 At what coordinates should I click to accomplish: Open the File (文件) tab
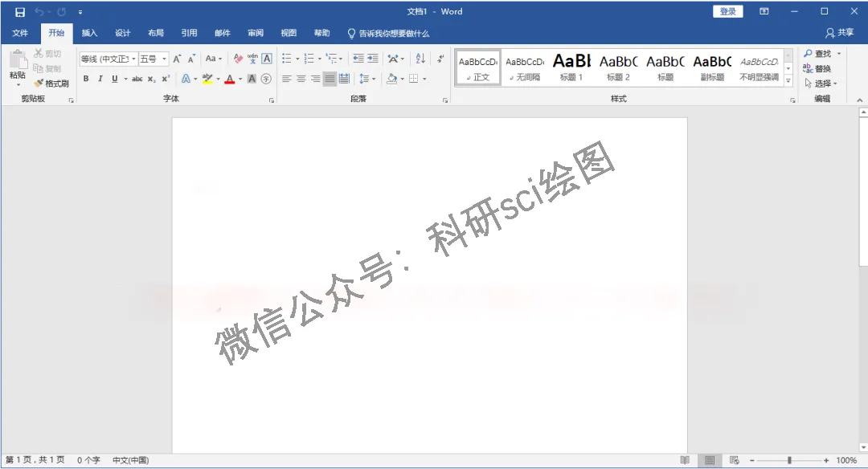[x=20, y=33]
